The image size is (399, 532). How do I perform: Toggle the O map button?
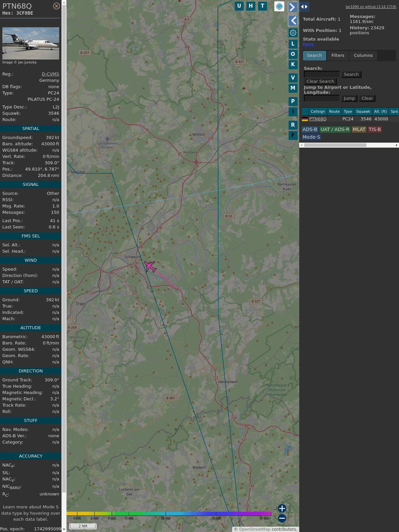click(293, 54)
